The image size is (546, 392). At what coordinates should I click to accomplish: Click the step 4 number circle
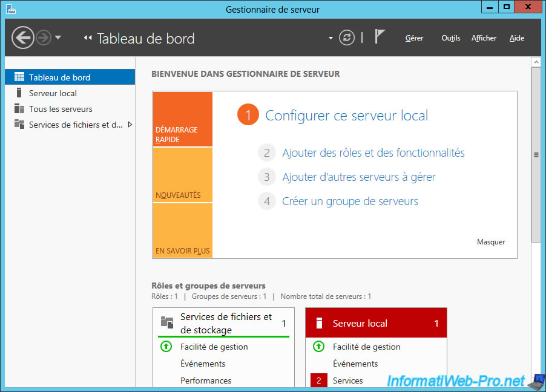(267, 201)
